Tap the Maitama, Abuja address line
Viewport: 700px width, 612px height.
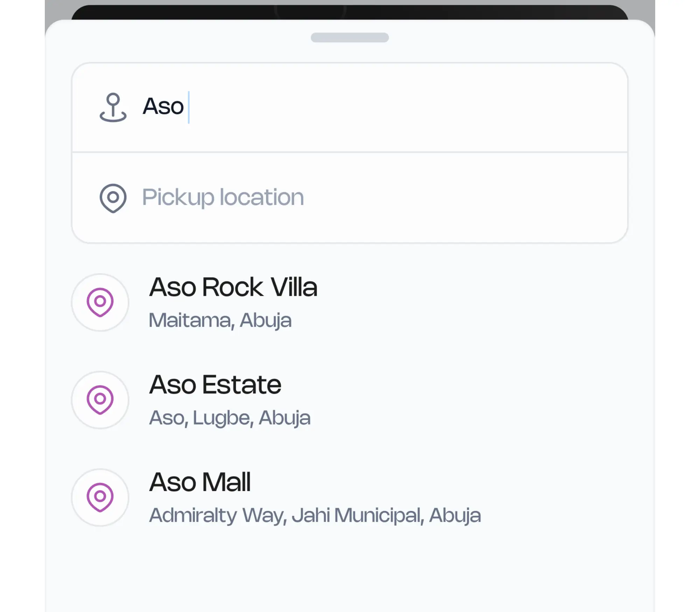click(220, 320)
